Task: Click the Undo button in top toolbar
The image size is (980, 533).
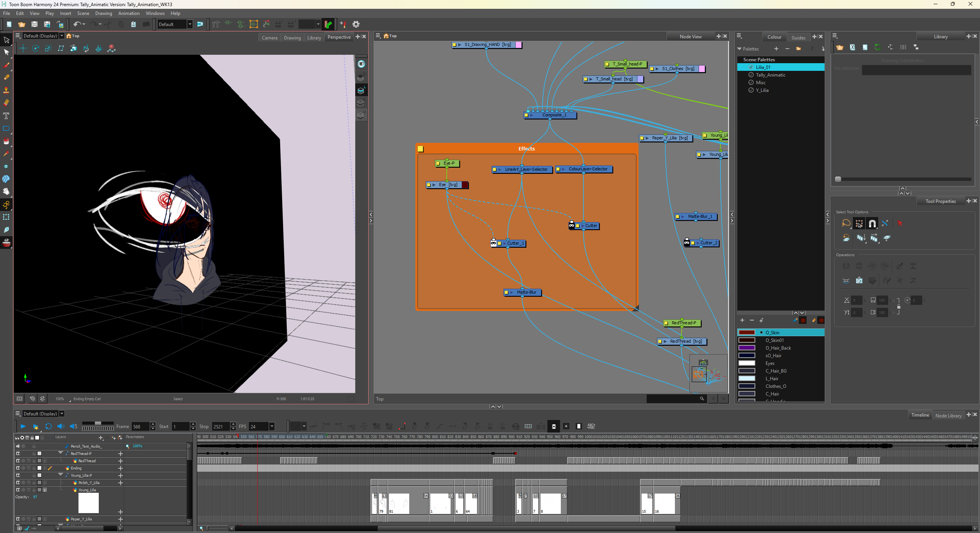Action: point(77,24)
